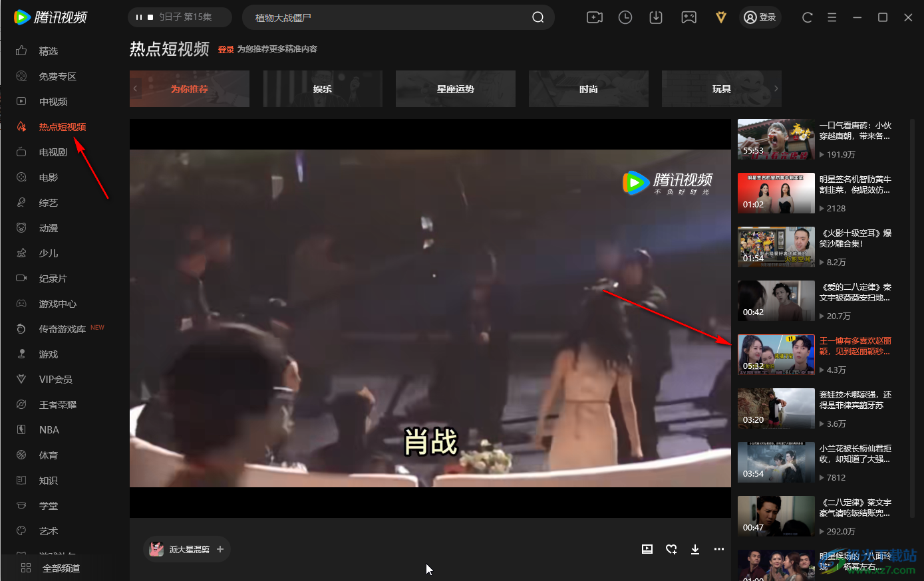Open 免费专区 in the sidebar

click(x=57, y=76)
